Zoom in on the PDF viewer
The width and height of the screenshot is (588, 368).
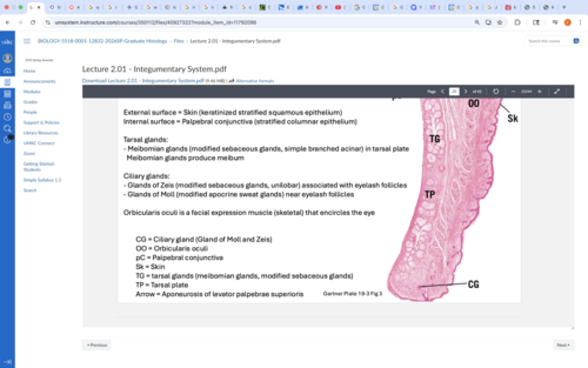point(539,91)
